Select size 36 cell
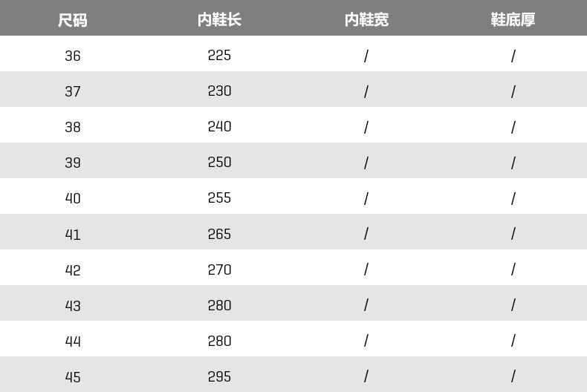587x392 pixels. (73, 56)
